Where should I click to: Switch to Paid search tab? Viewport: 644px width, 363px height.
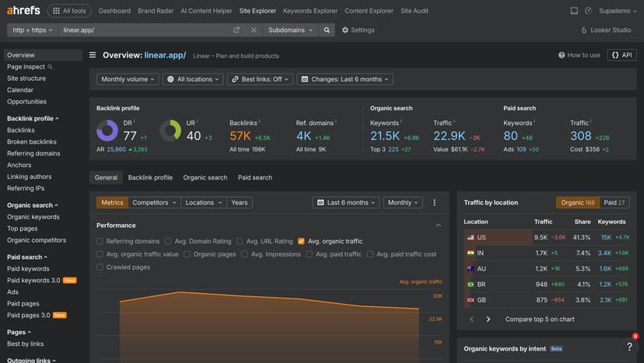[254, 177]
